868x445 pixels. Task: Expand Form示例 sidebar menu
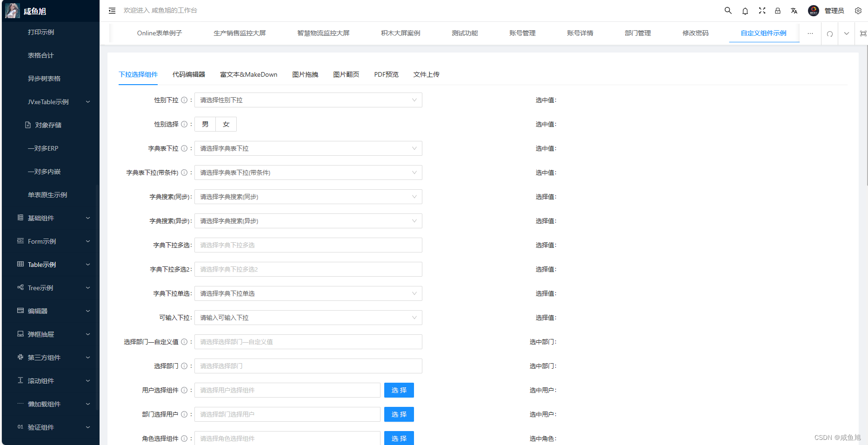pyautogui.click(x=51, y=241)
